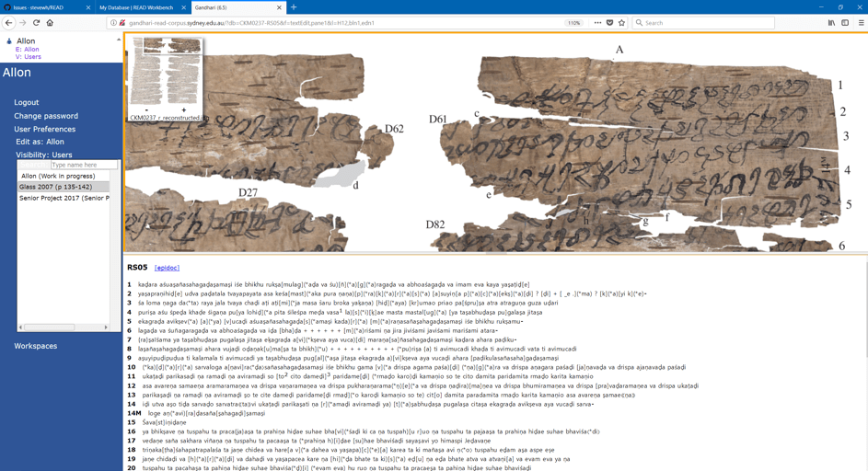Click the Logout link
The height and width of the screenshot is (471, 868).
[x=26, y=102]
